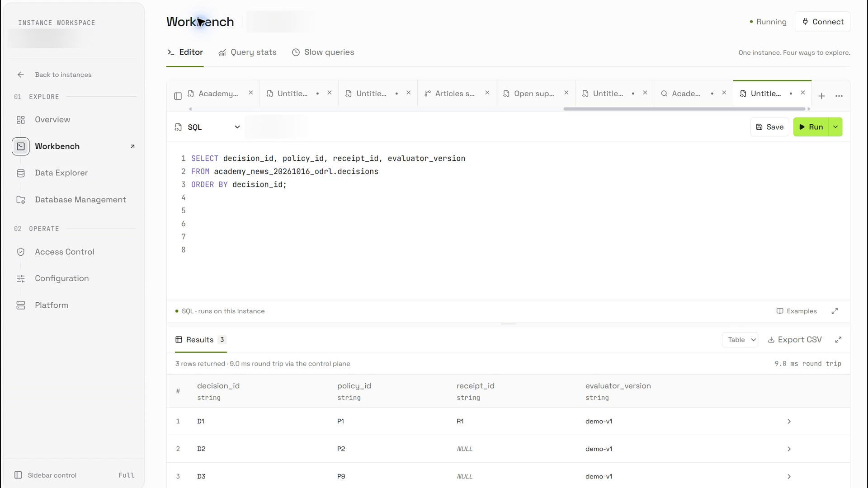
Task: Click the tab strip scroll left arrow
Action: 190,109
